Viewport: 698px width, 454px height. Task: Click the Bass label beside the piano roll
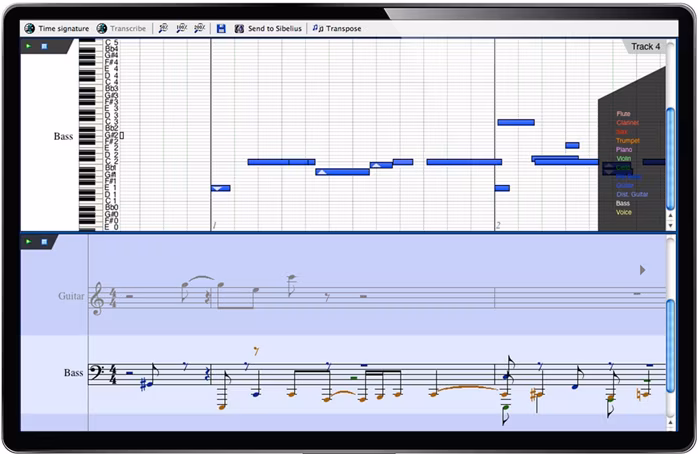pos(63,136)
